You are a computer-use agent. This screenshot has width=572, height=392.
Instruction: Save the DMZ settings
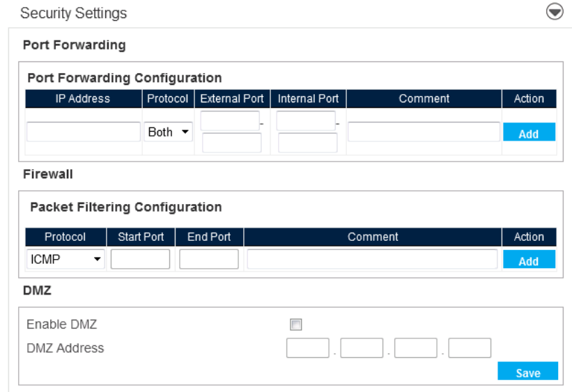tap(528, 372)
